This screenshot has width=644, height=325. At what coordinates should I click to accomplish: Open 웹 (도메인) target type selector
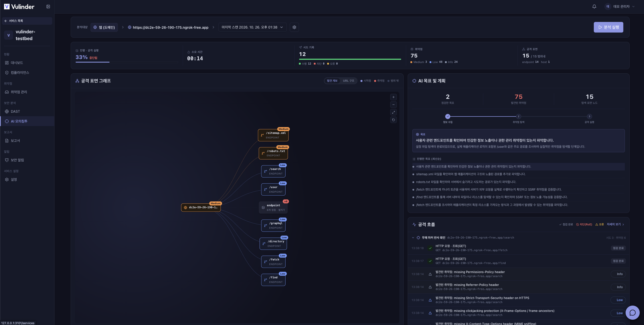(x=104, y=27)
